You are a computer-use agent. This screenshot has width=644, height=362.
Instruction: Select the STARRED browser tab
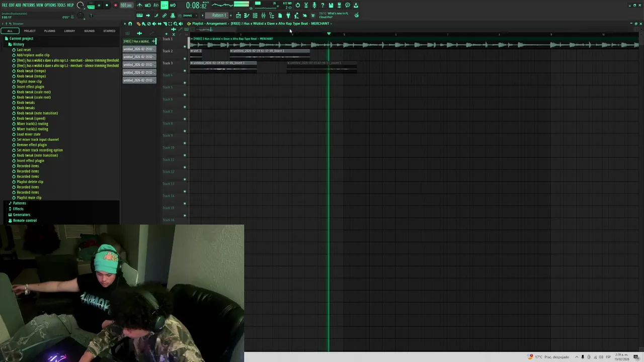pyautogui.click(x=109, y=31)
